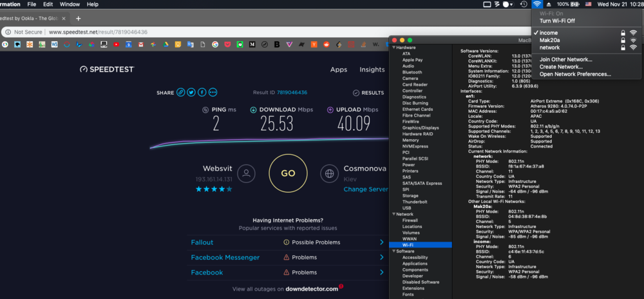
Task: Select Firewall under Network
Action: coord(410,220)
